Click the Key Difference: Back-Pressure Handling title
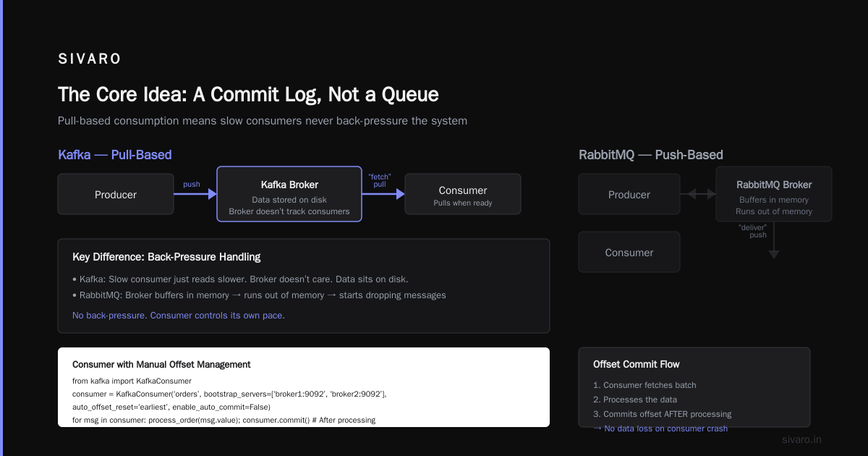Image resolution: width=868 pixels, height=456 pixels. click(x=166, y=257)
